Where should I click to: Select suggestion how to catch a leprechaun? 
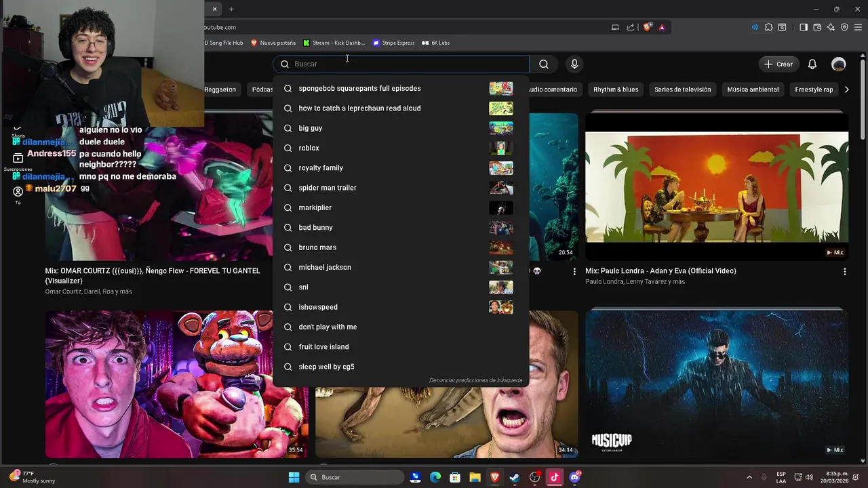click(400, 108)
